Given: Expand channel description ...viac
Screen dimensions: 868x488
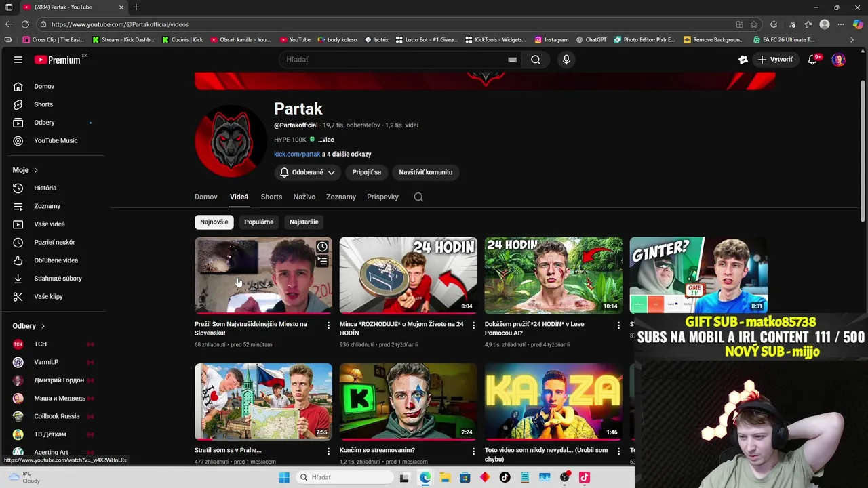Looking at the screenshot, I should pyautogui.click(x=325, y=140).
